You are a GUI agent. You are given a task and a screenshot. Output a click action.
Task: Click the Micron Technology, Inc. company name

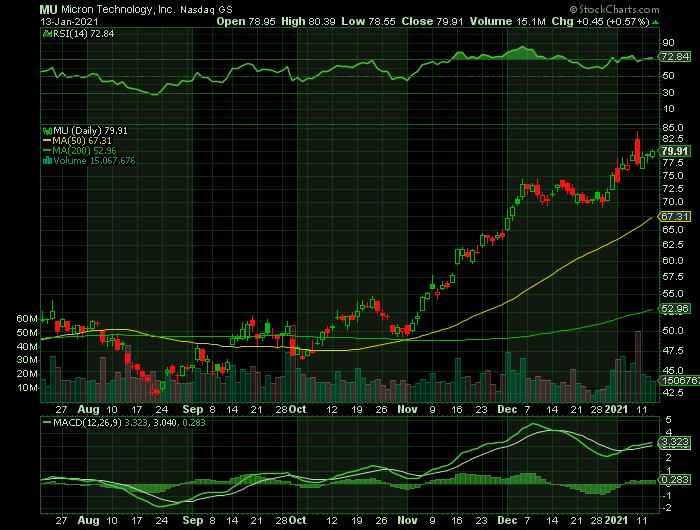118,9
